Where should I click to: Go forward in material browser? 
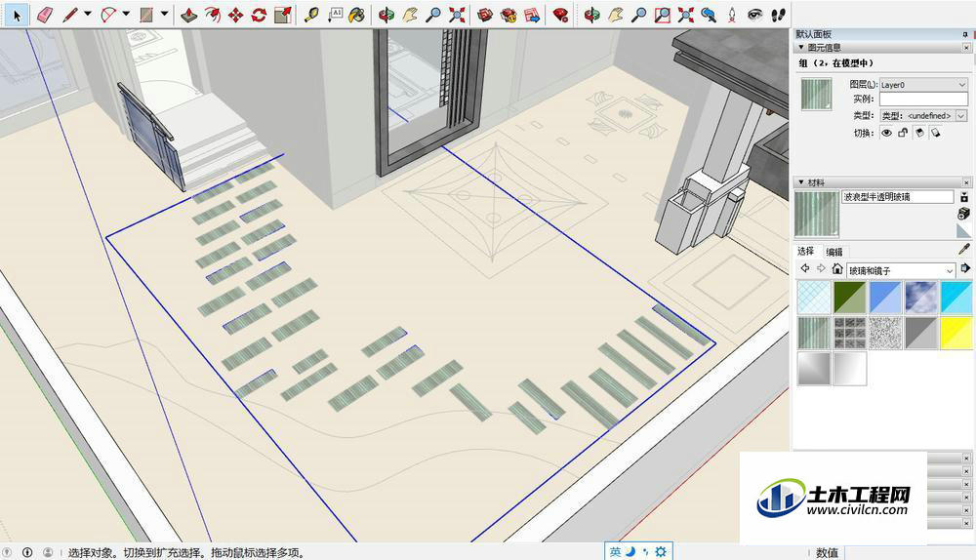click(x=821, y=268)
